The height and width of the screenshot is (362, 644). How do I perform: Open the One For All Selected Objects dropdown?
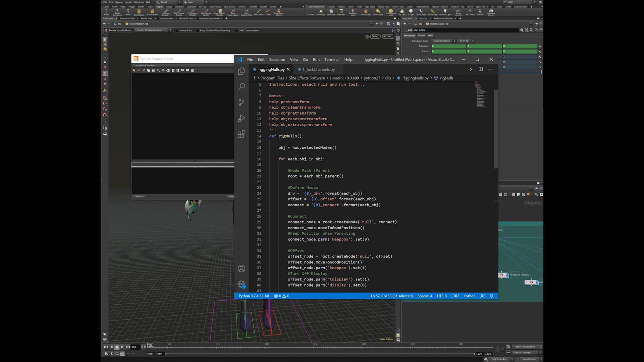153,30
